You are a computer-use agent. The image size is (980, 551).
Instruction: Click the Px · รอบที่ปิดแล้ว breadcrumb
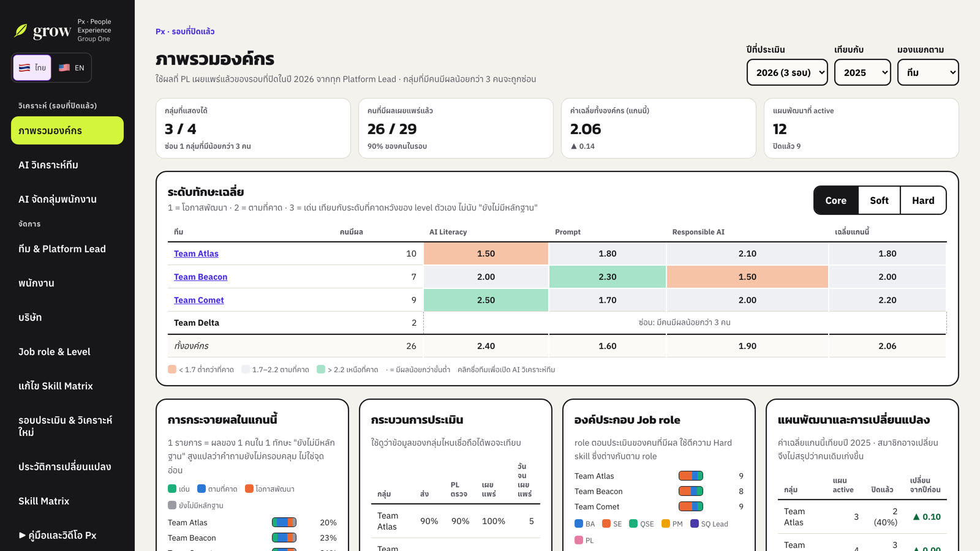185,31
